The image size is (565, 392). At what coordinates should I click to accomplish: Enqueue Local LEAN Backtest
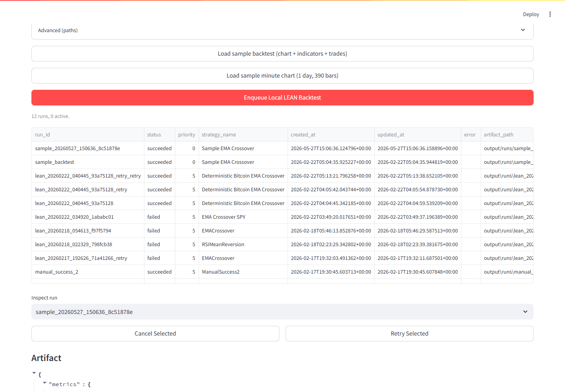[x=282, y=98]
